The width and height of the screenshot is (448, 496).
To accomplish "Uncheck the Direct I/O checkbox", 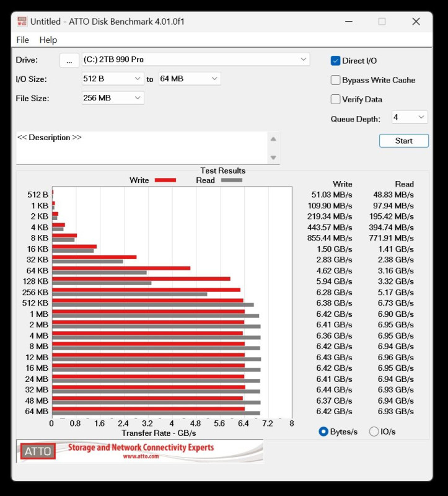I will coord(335,61).
